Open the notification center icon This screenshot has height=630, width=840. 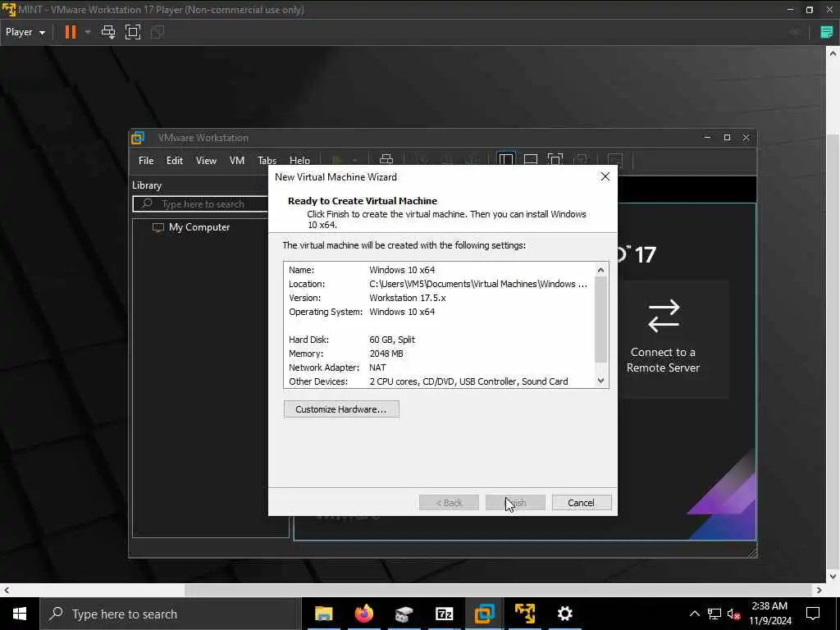(813, 614)
